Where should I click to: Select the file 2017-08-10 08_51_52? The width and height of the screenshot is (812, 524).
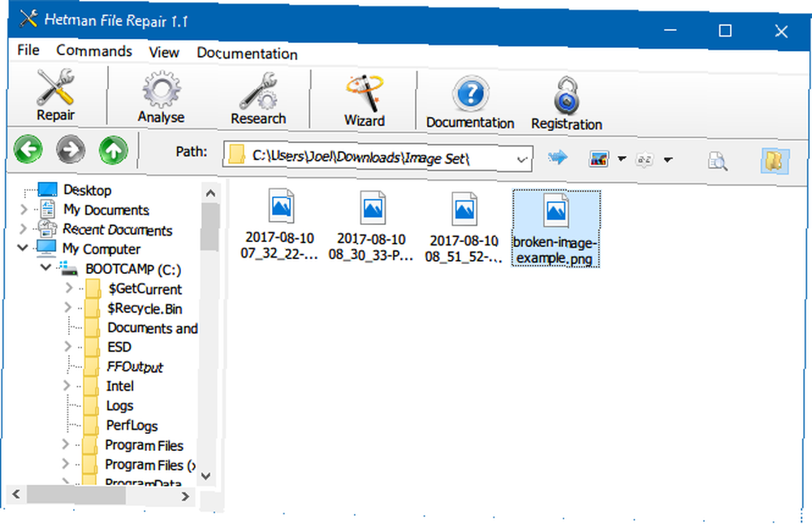(464, 227)
